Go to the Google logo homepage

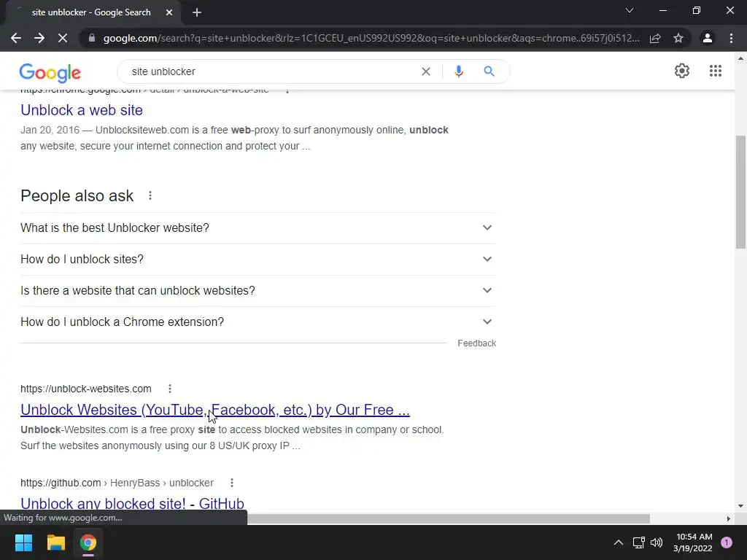pos(50,72)
